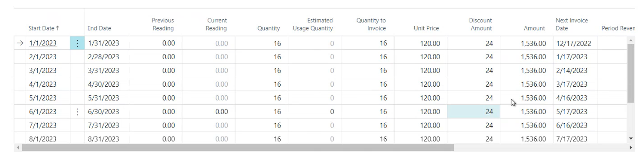Click Estimated Usage Quantity in 6/1/2023 row
The height and width of the screenshot is (163, 644).
[x=314, y=112]
